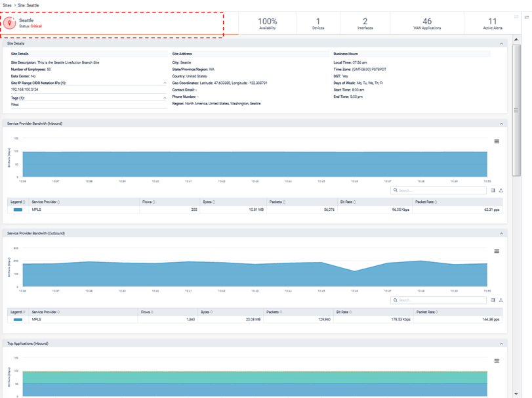
Task: Click the scroll down arrow of page scrollbar
Action: point(516,394)
